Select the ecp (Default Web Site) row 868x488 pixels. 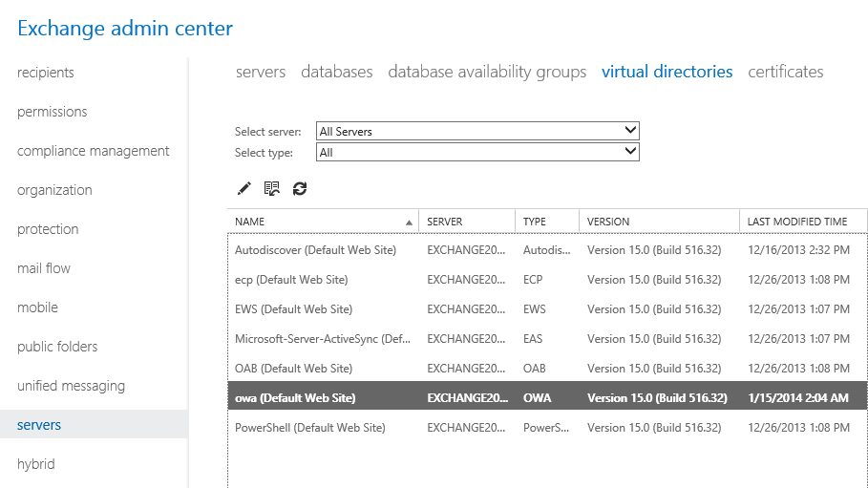547,280
